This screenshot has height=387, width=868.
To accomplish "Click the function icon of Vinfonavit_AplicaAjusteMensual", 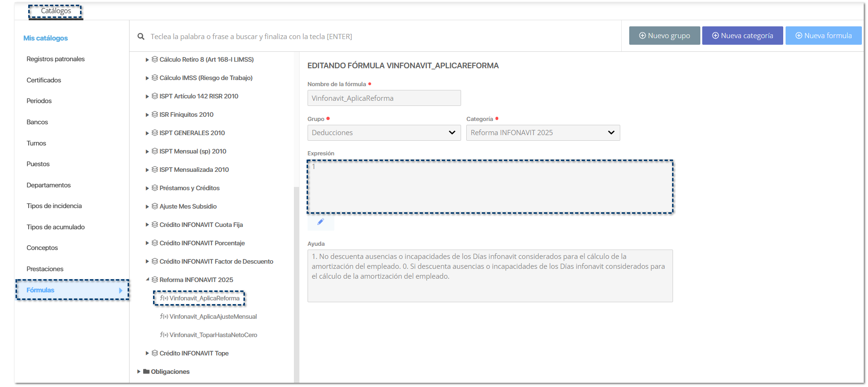I will (x=163, y=316).
